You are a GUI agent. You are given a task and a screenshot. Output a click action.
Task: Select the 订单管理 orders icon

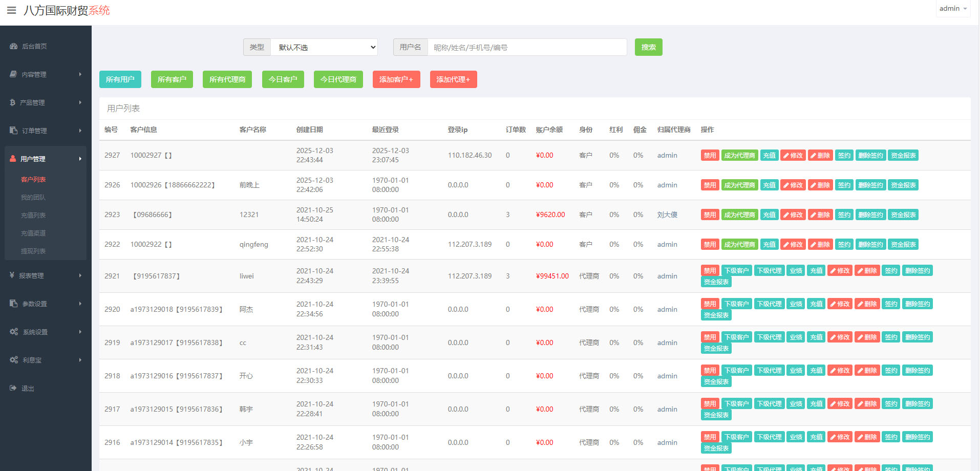coord(13,130)
